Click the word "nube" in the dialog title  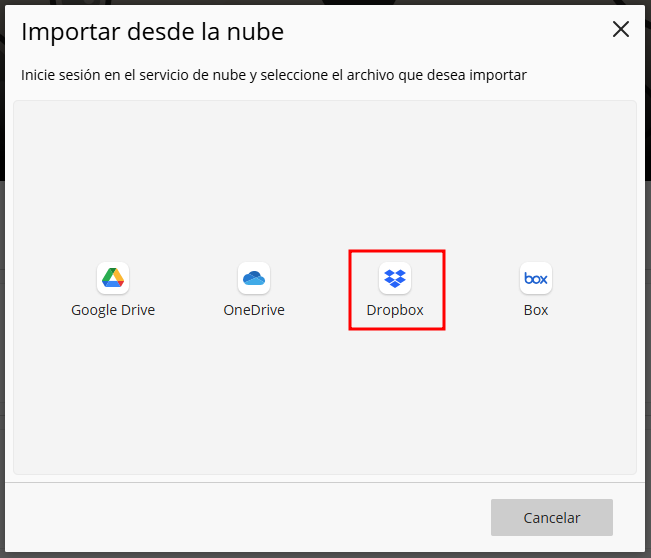257,32
